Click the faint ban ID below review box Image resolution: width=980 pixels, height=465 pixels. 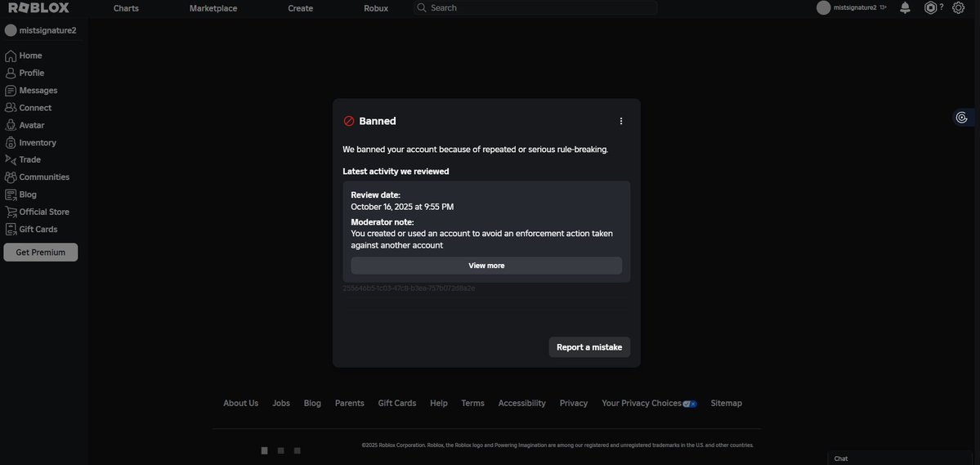click(409, 288)
